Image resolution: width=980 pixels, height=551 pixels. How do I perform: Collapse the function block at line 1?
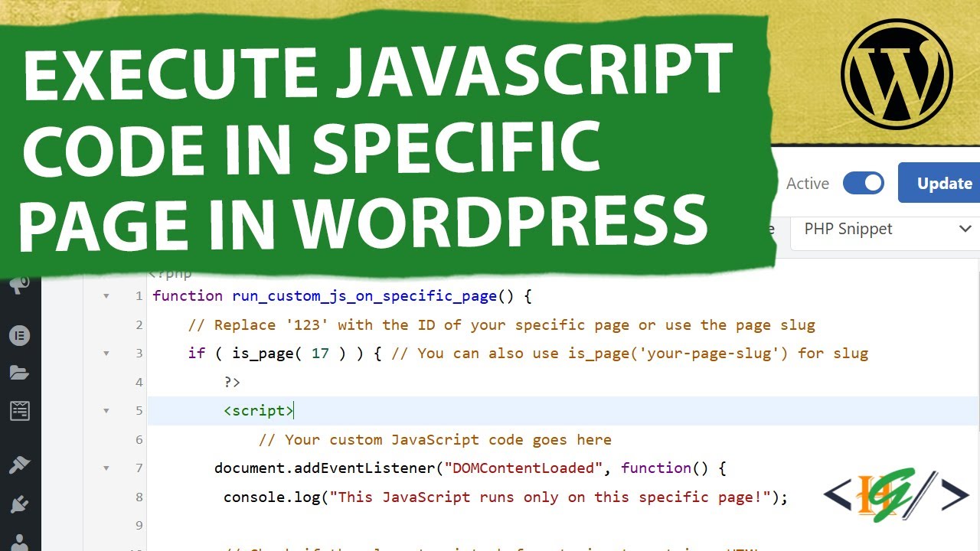(x=106, y=296)
